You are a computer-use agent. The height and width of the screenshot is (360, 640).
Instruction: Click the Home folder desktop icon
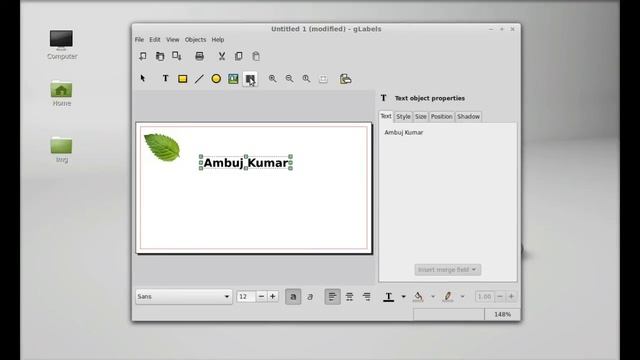[62, 93]
